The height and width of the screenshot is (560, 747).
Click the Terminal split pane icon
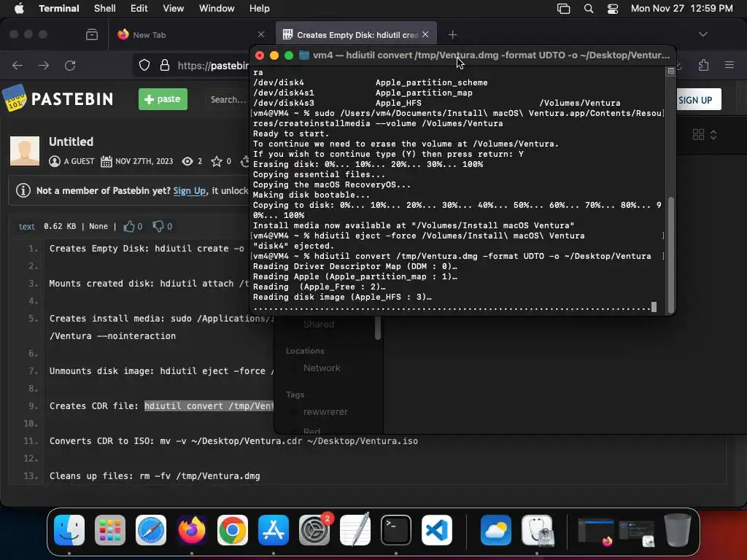[671, 71]
